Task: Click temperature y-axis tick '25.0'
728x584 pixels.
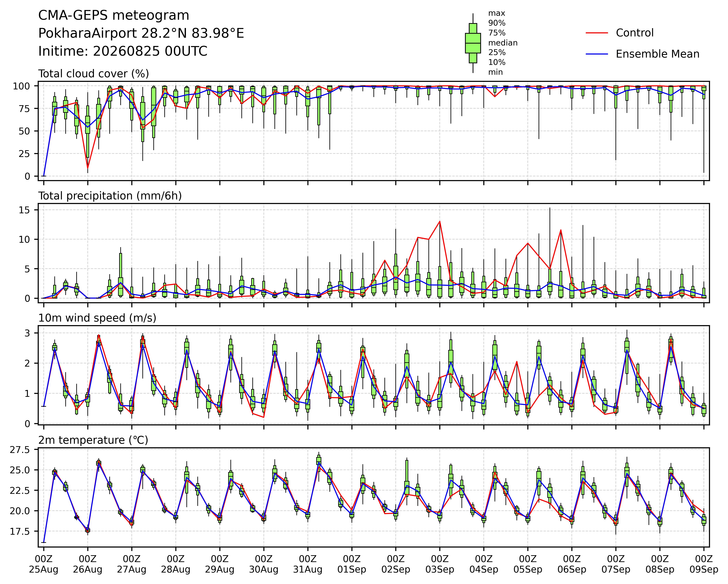Action: tap(20, 470)
